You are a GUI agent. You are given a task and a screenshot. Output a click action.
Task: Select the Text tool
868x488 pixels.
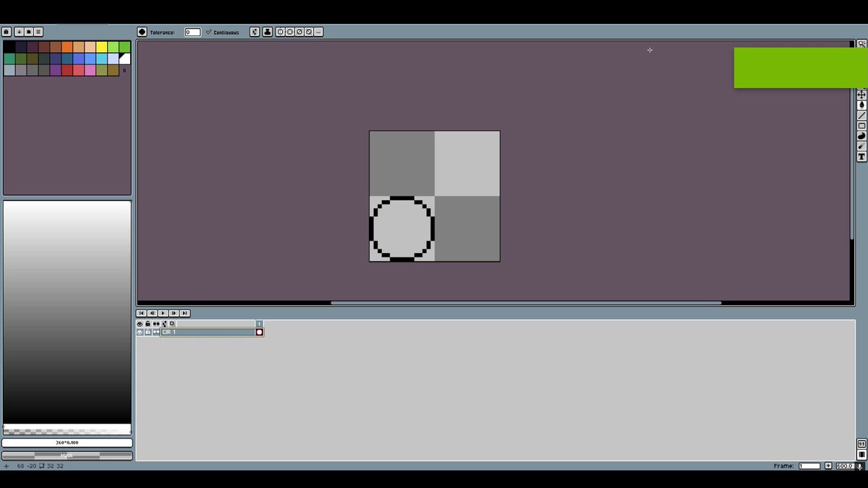861,157
